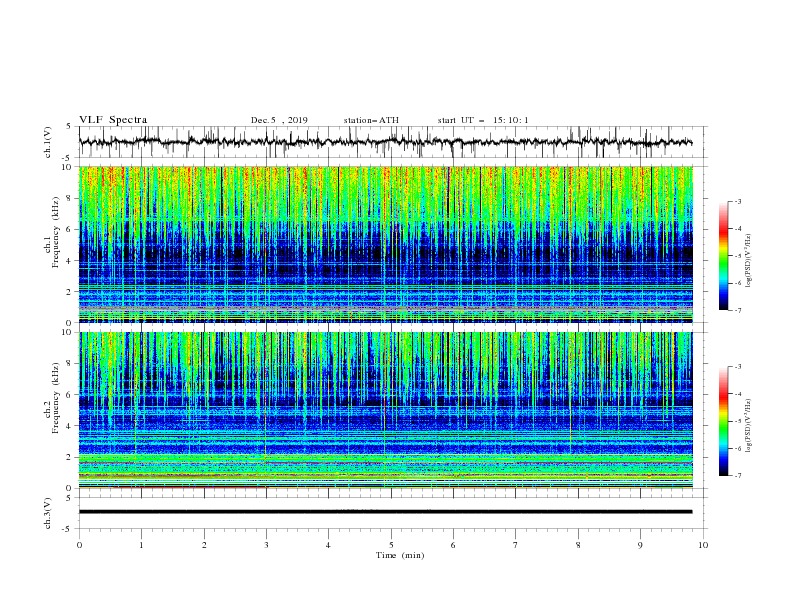This screenshot has width=792, height=612.
Task: Click time axis tick label '7'
Action: point(516,545)
